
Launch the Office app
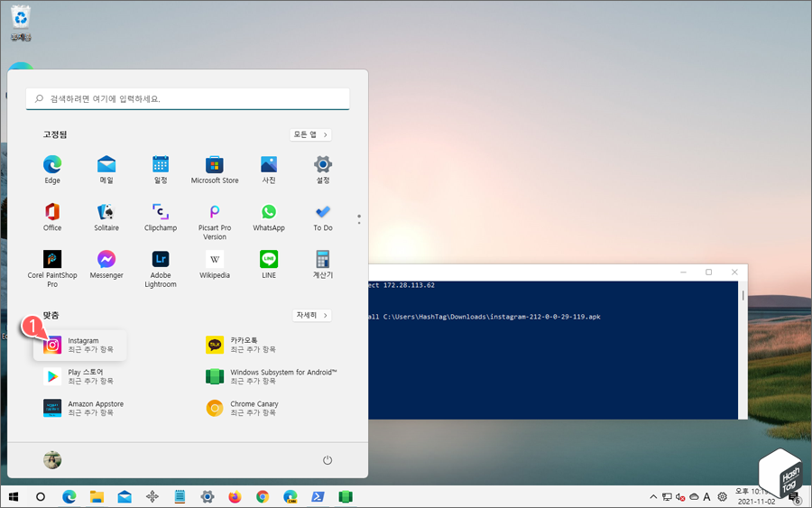(52, 217)
